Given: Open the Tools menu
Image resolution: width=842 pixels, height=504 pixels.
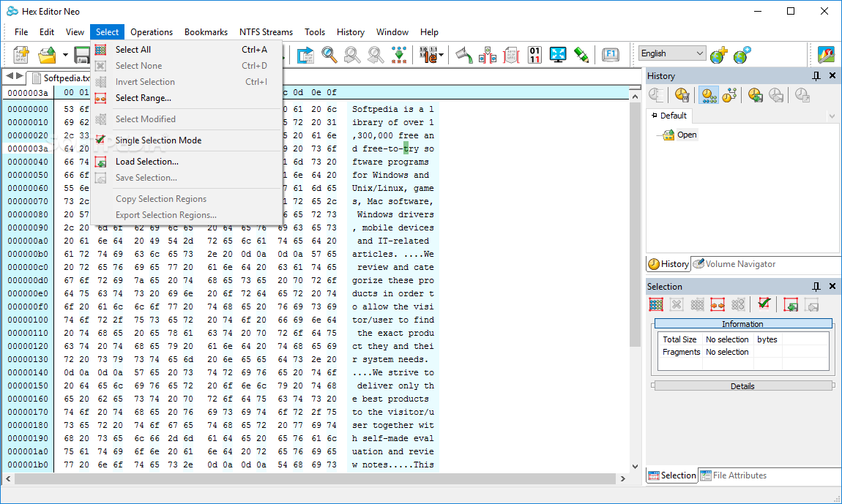Looking at the screenshot, I should 315,32.
